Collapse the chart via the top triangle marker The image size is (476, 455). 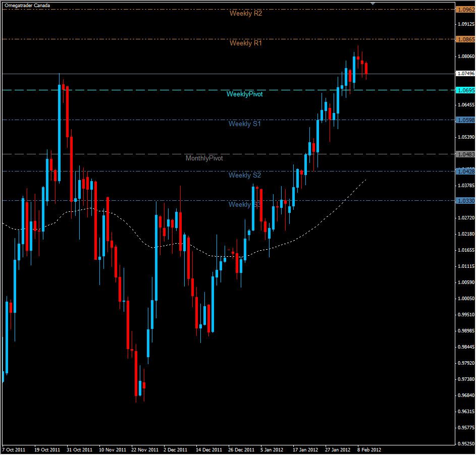pos(372,3)
